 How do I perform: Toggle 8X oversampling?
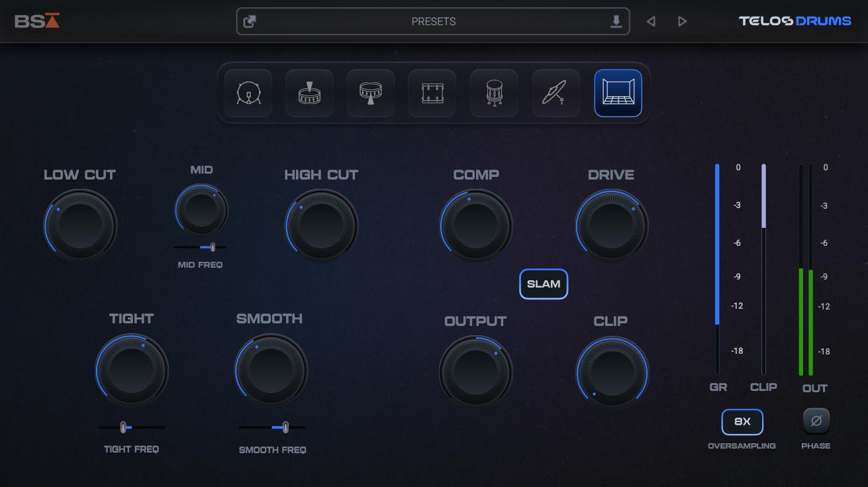click(742, 421)
